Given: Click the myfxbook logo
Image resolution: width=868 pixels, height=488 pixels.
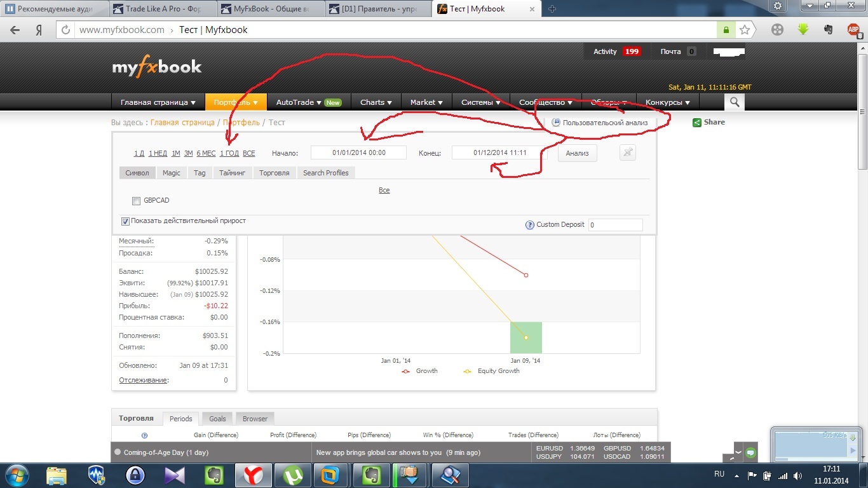Looking at the screenshot, I should pos(157,67).
